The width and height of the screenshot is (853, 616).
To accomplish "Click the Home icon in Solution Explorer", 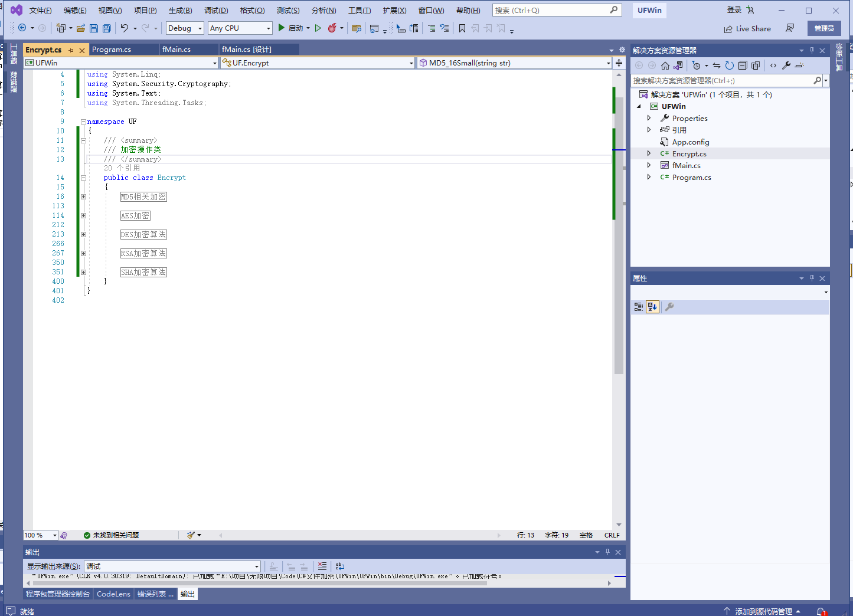I will tap(665, 65).
